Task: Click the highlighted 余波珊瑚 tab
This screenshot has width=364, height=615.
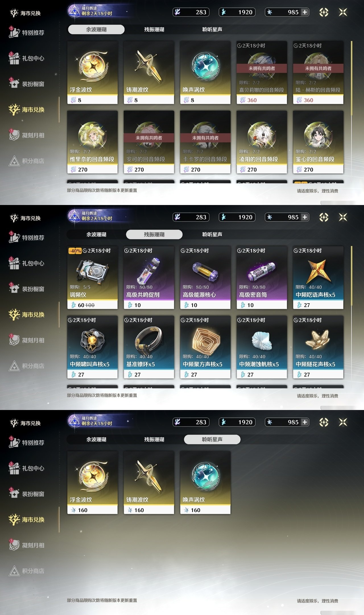Action: [x=96, y=29]
